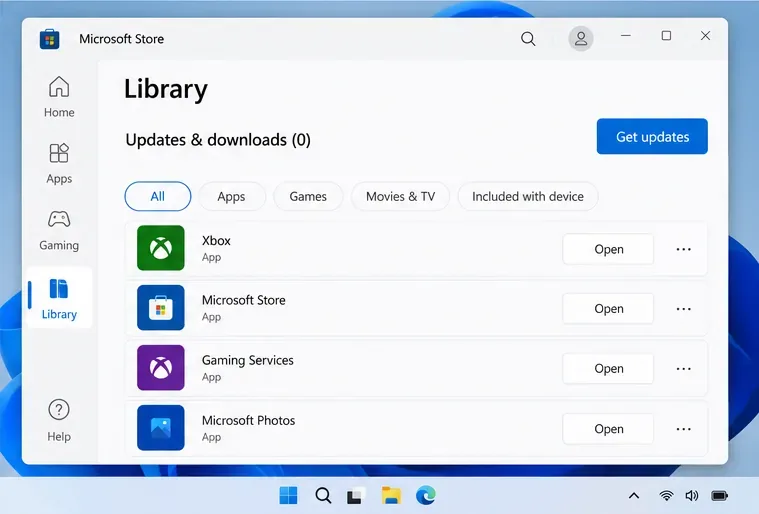This screenshot has height=514, width=759.
Task: Launch File Explorer from the taskbar
Action: [x=391, y=496]
